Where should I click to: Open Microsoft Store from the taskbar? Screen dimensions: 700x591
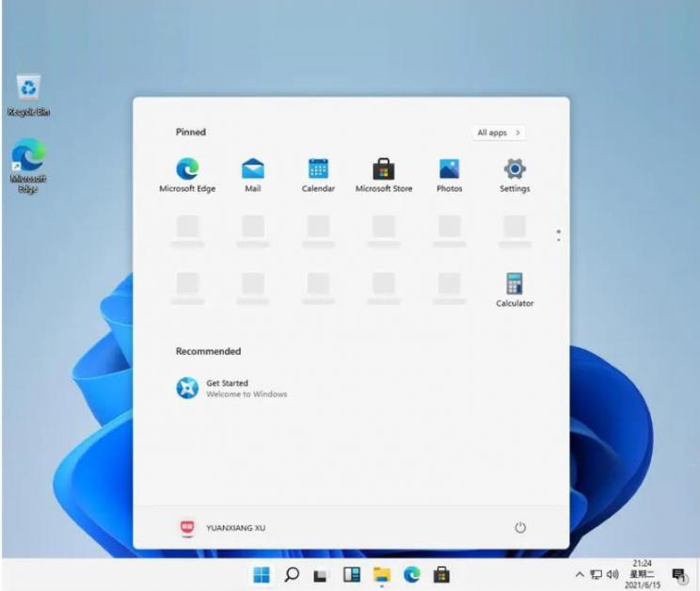tap(441, 574)
